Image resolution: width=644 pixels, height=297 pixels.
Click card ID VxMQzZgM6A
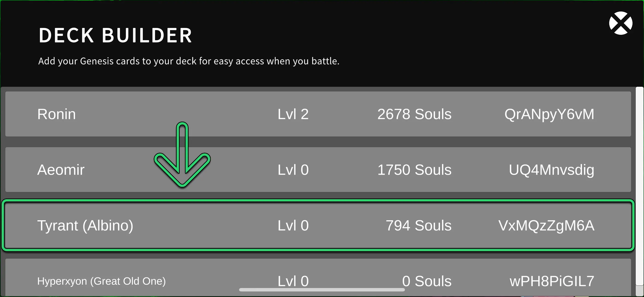546,225
